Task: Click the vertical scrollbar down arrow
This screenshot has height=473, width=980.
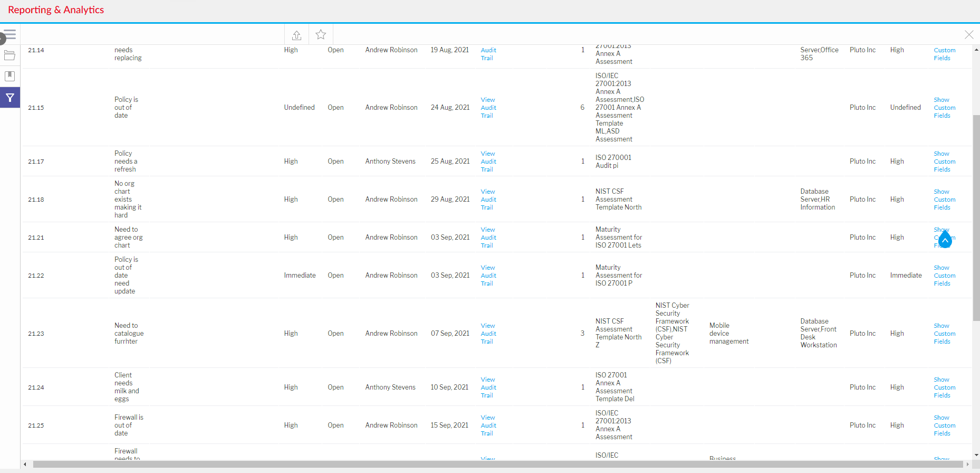Action: click(x=976, y=455)
